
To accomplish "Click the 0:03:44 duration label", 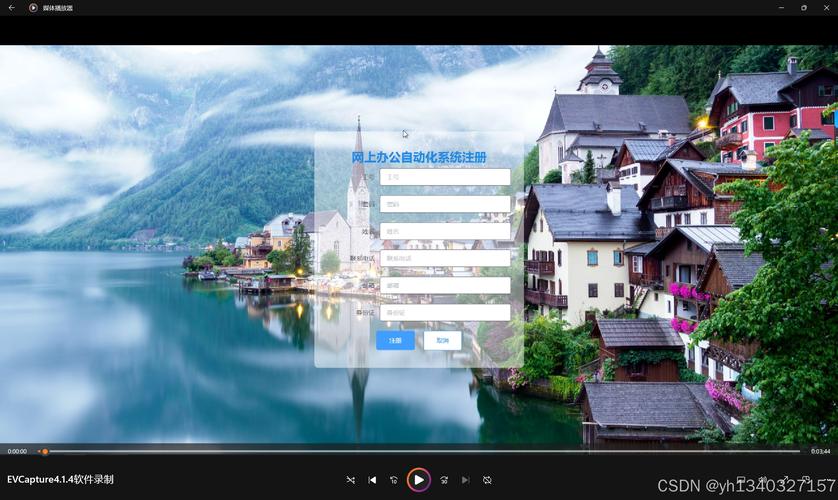I will (x=820, y=451).
